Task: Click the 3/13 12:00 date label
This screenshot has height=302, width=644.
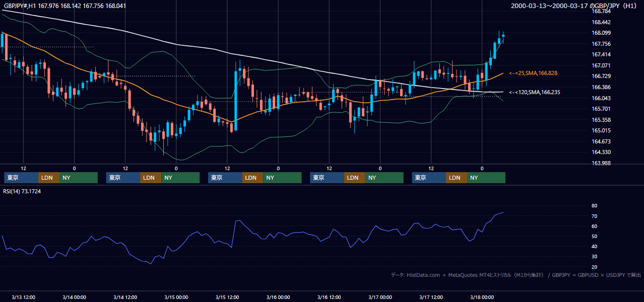Action: point(23,297)
